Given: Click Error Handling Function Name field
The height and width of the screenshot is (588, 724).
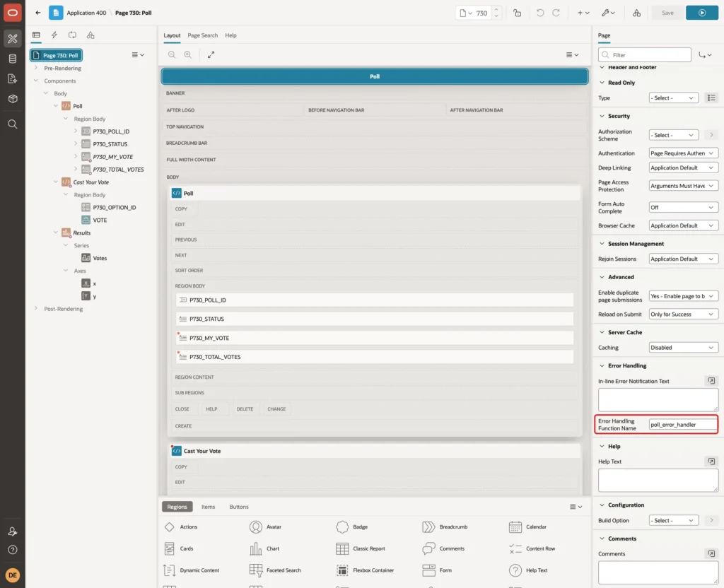Looking at the screenshot, I should [x=683, y=425].
